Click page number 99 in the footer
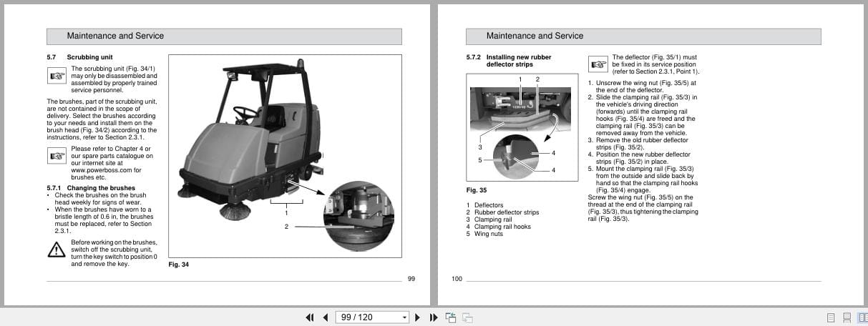Image resolution: width=868 pixels, height=326 pixels. click(411, 279)
